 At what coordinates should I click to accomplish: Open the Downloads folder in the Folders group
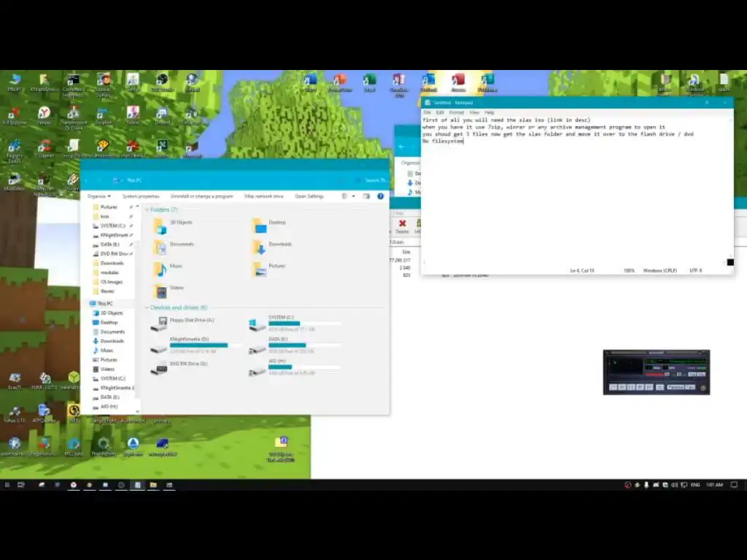click(271, 247)
